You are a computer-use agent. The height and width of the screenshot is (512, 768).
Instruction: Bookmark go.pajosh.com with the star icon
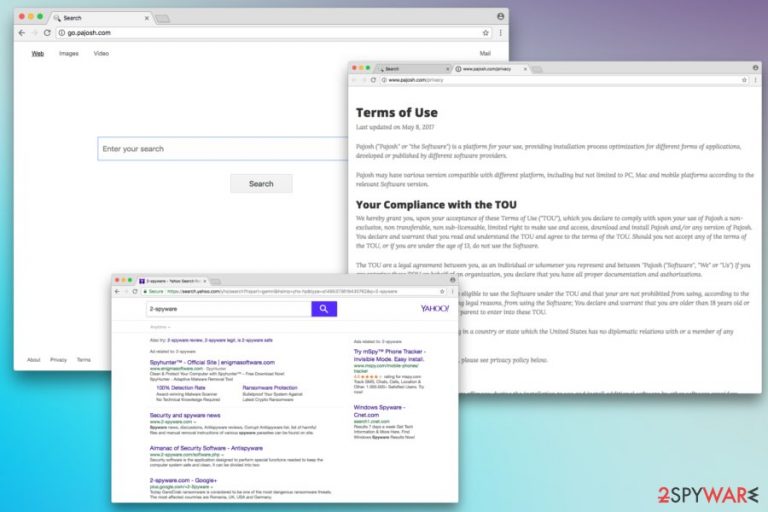click(x=485, y=33)
